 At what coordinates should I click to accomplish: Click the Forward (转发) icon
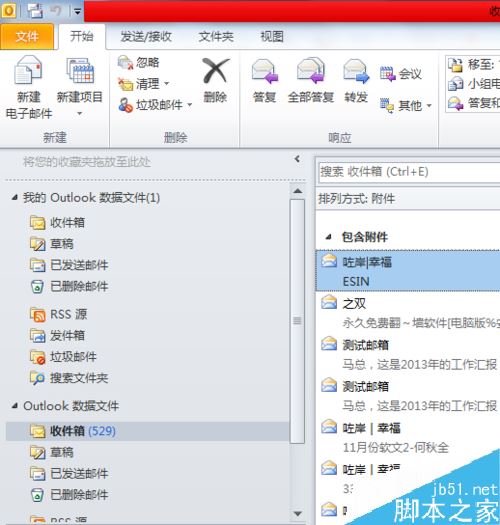click(x=356, y=71)
